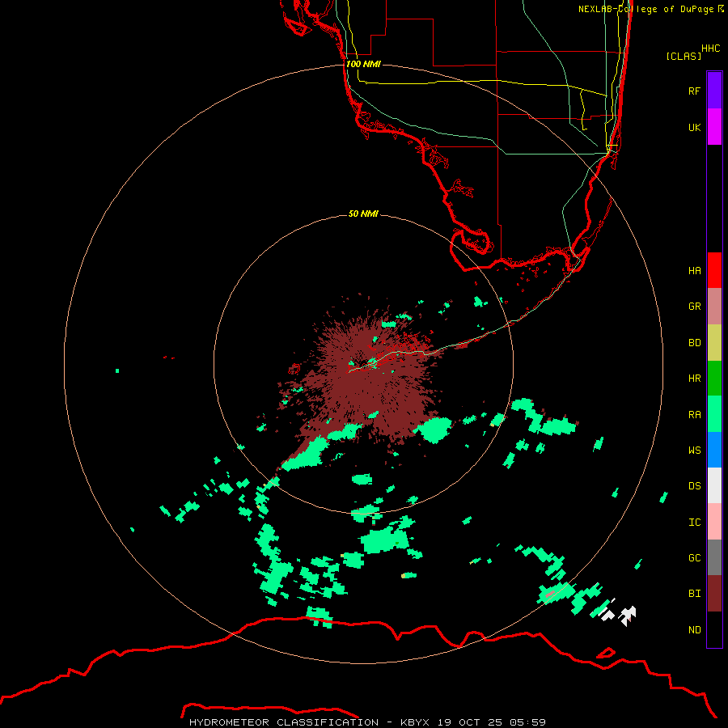This screenshot has height=728, width=728.
Task: Click the WS blue legend swatch
Action: coord(714,450)
